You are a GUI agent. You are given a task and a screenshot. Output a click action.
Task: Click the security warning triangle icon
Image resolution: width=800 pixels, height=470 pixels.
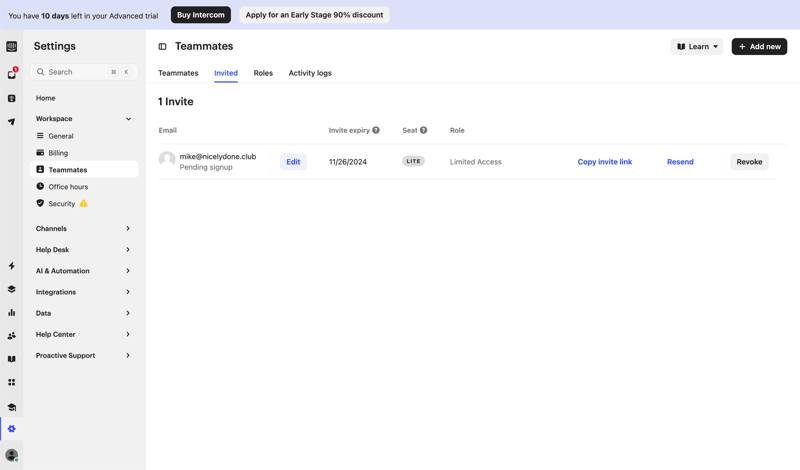(84, 204)
